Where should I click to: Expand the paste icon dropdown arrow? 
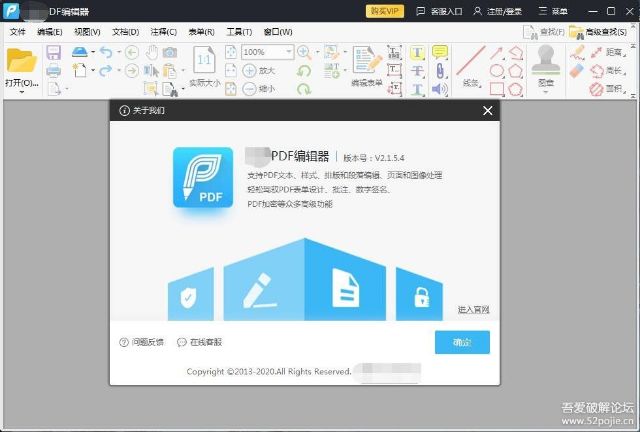tap(183, 70)
